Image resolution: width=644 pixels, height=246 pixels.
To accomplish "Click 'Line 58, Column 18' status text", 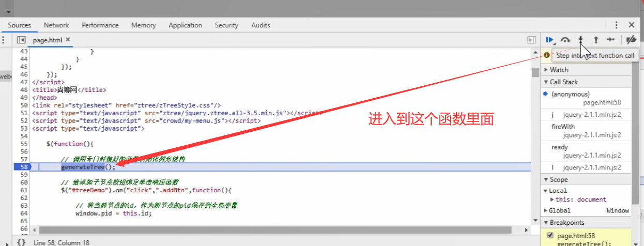I will click(62, 242).
